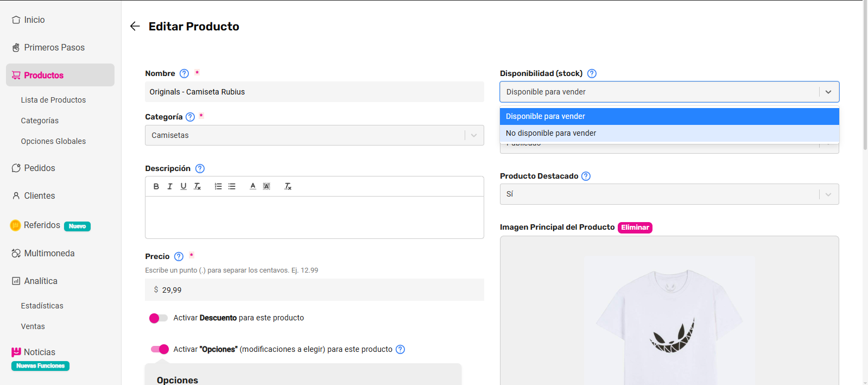Open the Inicio home icon
The height and width of the screenshot is (385, 868).
coord(16,20)
